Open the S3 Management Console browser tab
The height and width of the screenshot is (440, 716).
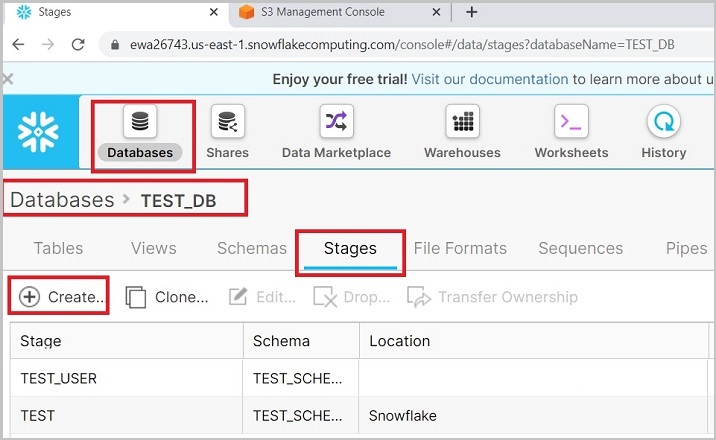(325, 13)
